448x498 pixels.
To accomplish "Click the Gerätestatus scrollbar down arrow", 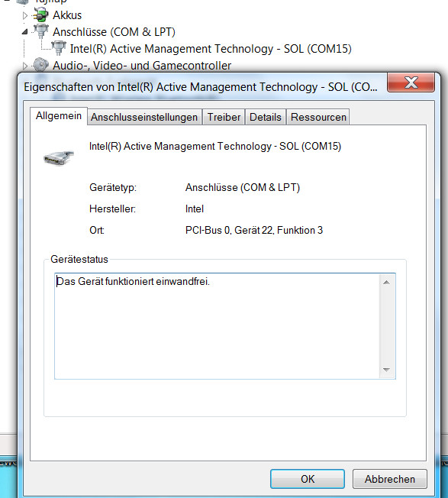I will [x=386, y=370].
